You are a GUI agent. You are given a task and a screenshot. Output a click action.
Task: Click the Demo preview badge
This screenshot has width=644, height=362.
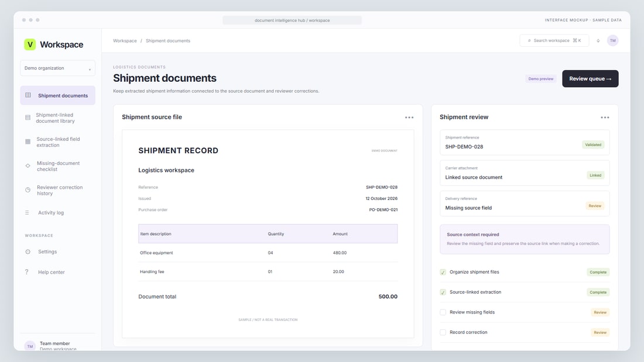(x=540, y=79)
